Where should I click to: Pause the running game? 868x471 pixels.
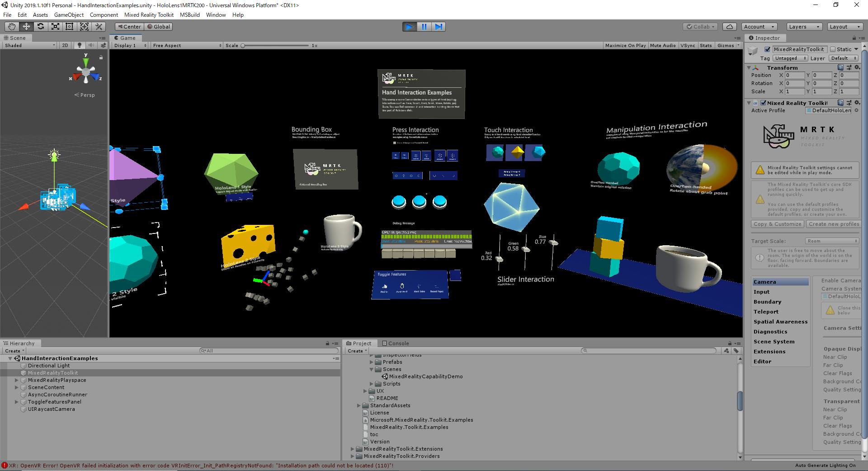pos(424,27)
